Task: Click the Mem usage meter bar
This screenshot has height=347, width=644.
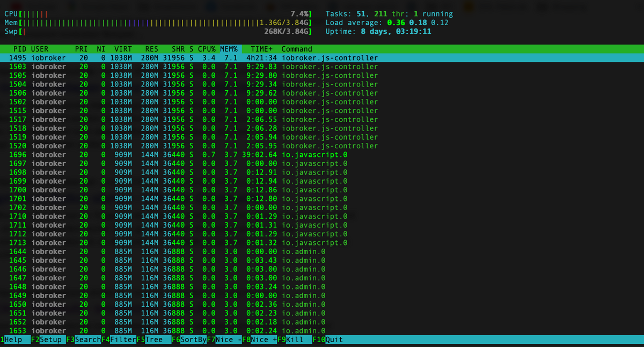Action: click(158, 23)
